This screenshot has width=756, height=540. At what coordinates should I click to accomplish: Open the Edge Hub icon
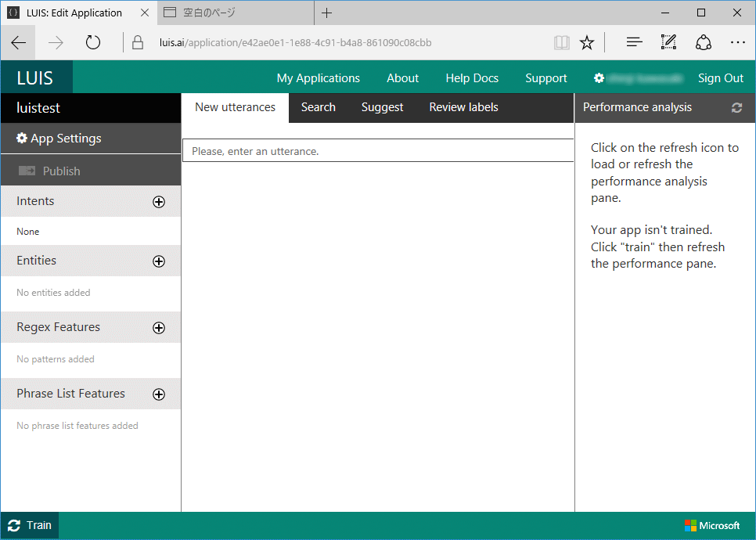(634, 42)
